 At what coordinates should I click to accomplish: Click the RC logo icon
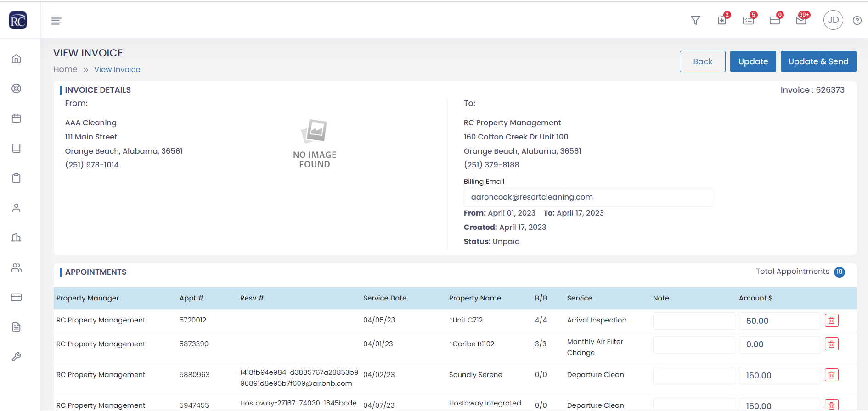point(18,20)
